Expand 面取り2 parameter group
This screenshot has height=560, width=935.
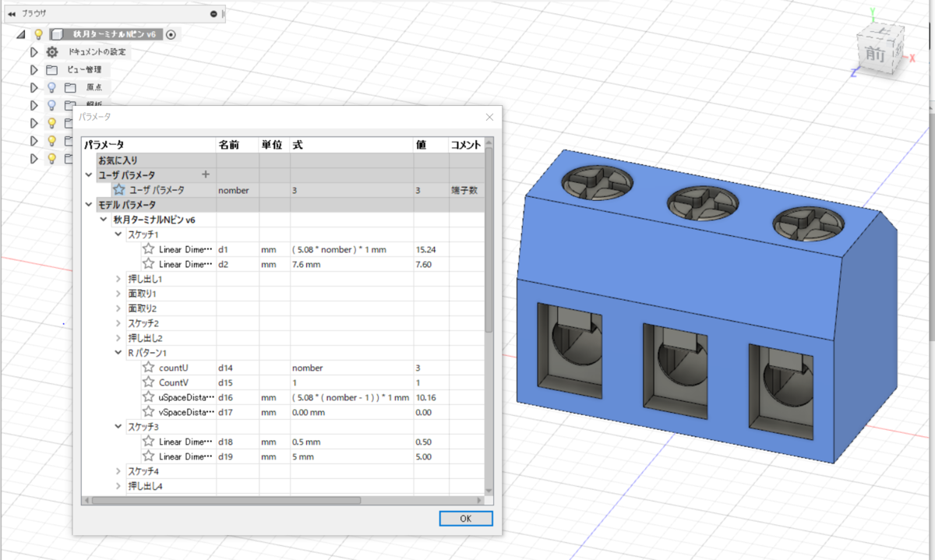(118, 308)
